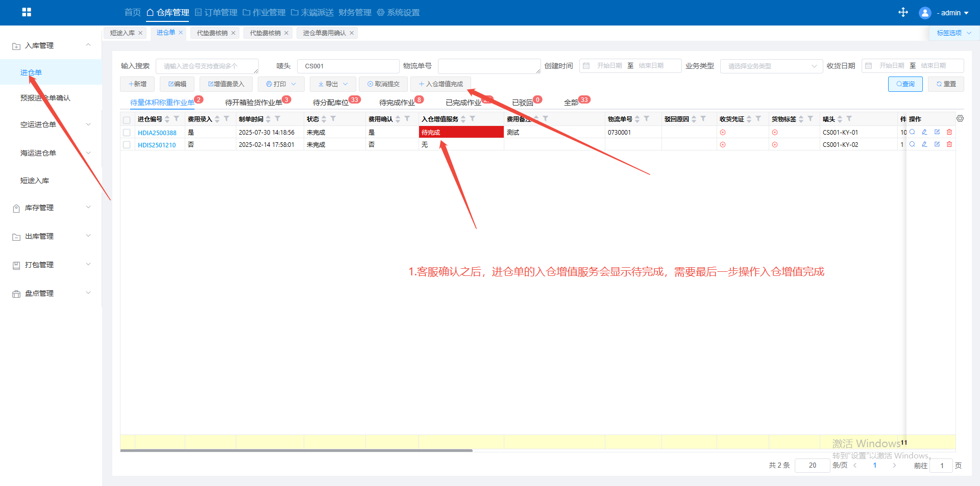
Task: Check the box for row HDIS2501210
Action: coord(127,145)
